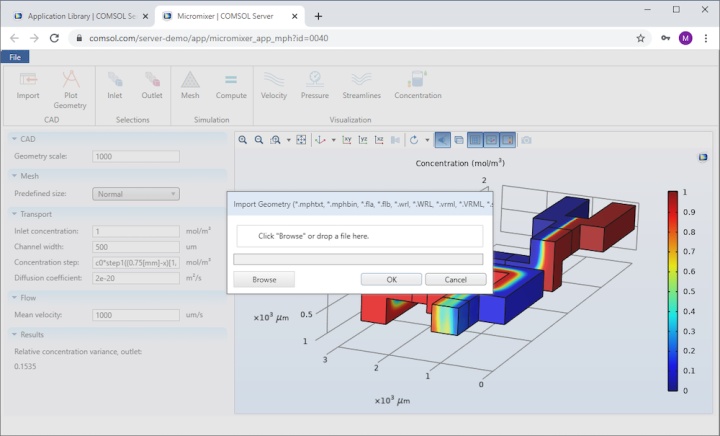Click the browser reload icon
This screenshot has height=436, width=720.
tap(54, 38)
